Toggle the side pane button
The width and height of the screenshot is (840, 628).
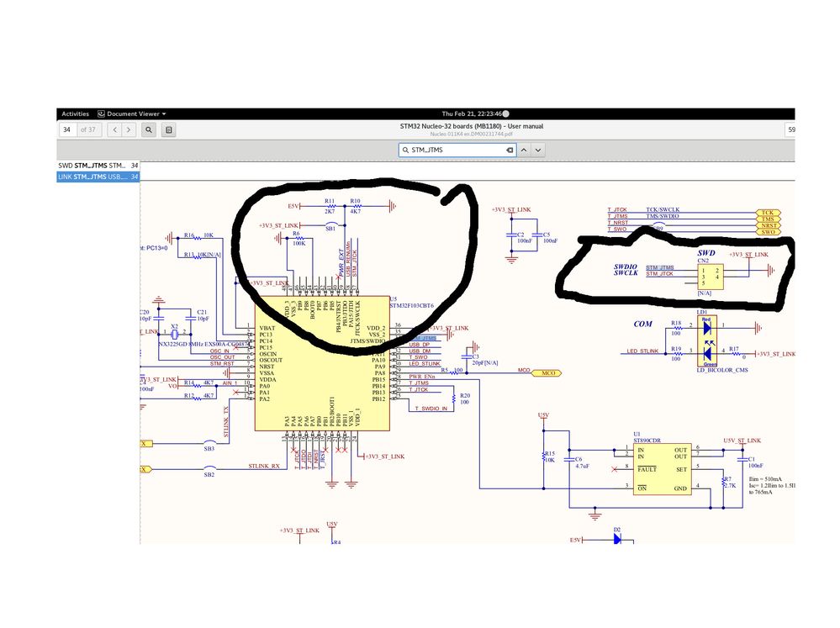pos(169,129)
